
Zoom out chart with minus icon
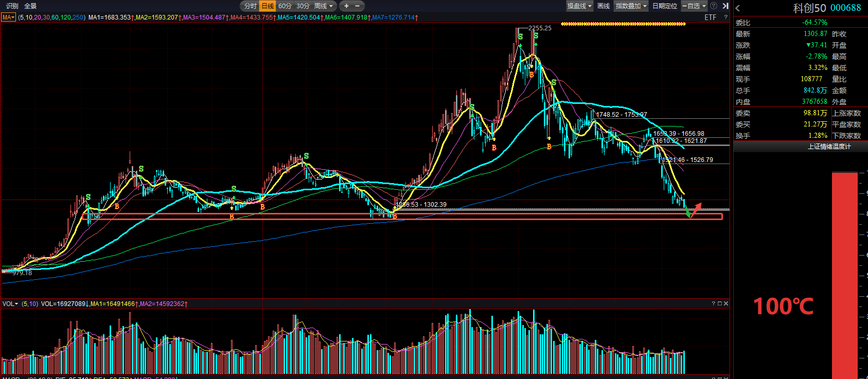coord(358,6)
